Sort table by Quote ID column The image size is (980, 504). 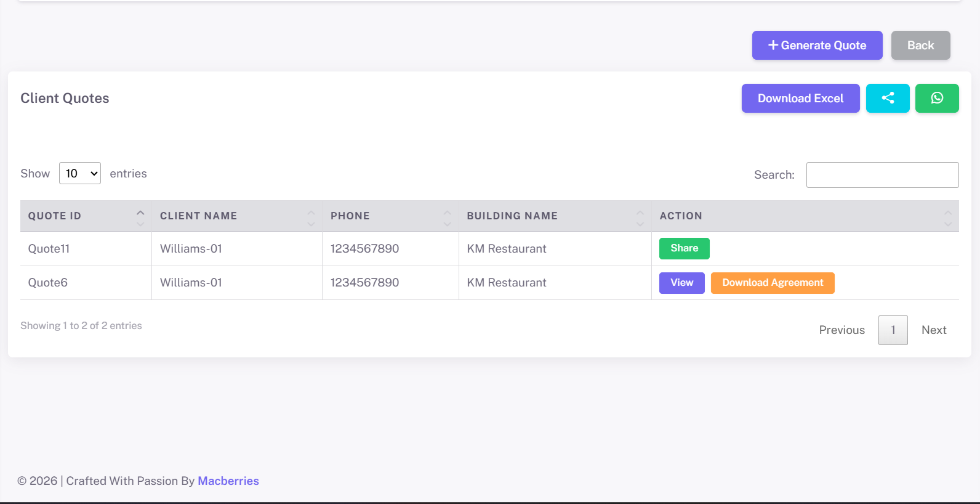[x=86, y=216]
